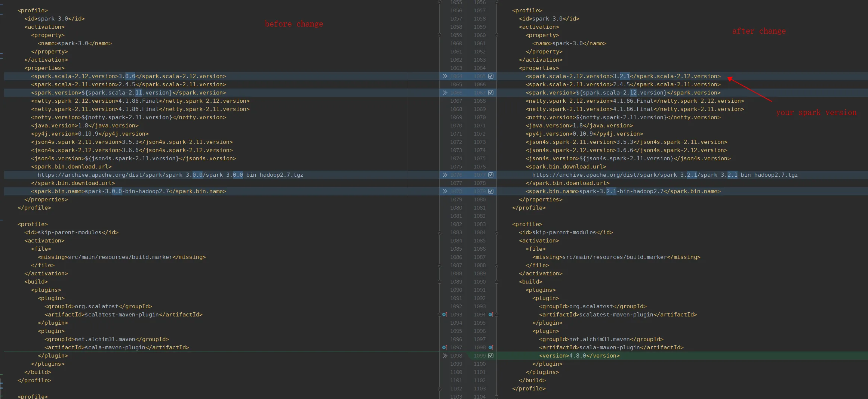Click right gutter override marker at line 1094
Image resolution: width=868 pixels, height=399 pixels.
tap(491, 315)
